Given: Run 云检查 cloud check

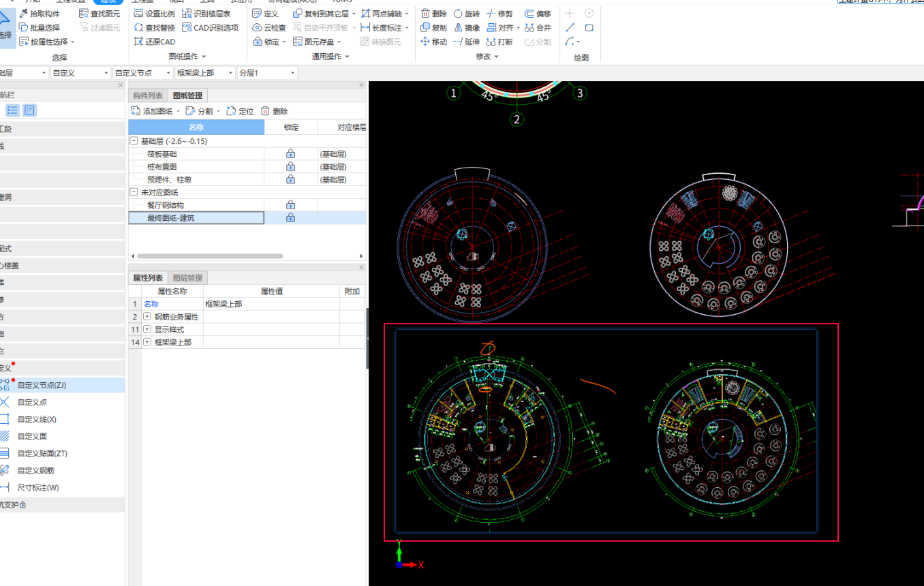Looking at the screenshot, I should (269, 28).
